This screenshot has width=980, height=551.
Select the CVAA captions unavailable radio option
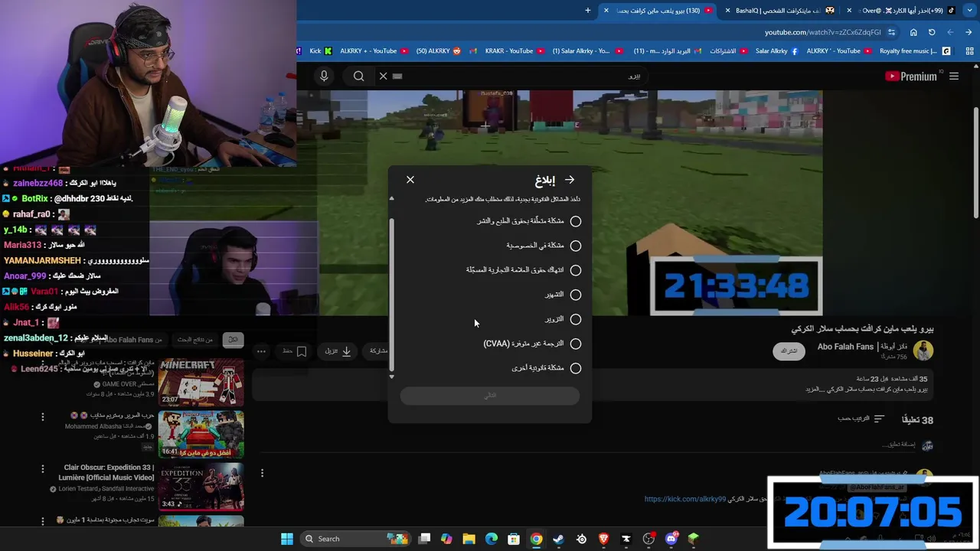pyautogui.click(x=576, y=344)
